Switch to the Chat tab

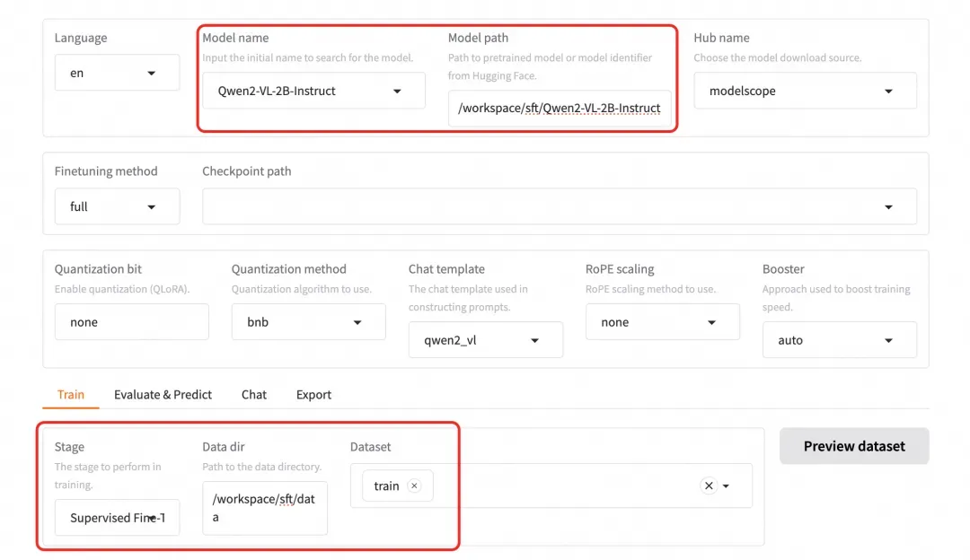pyautogui.click(x=254, y=395)
